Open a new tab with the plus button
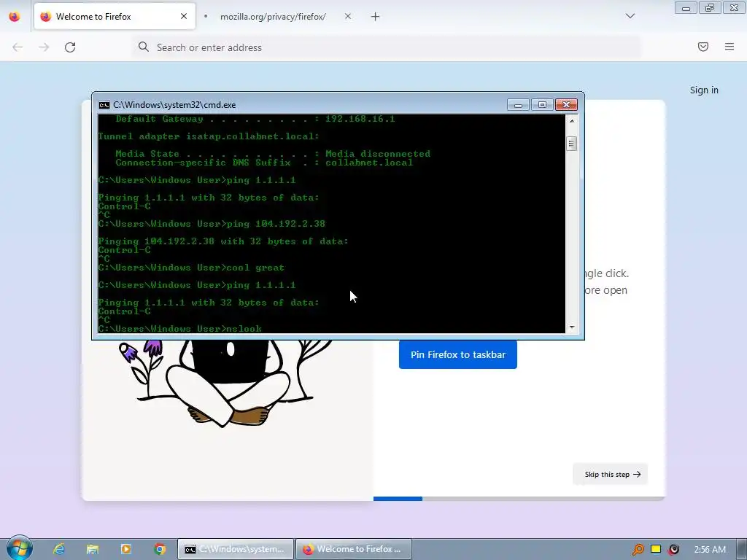This screenshot has width=747, height=560. (x=376, y=17)
